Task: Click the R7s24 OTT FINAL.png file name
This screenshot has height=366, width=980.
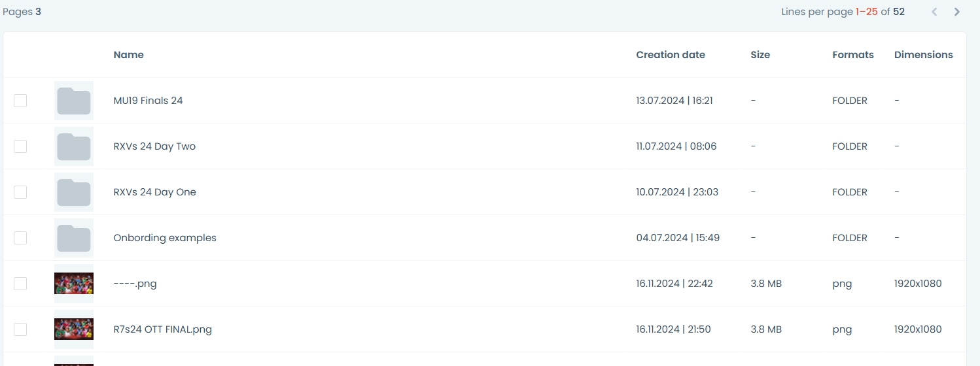Action: [x=162, y=329]
